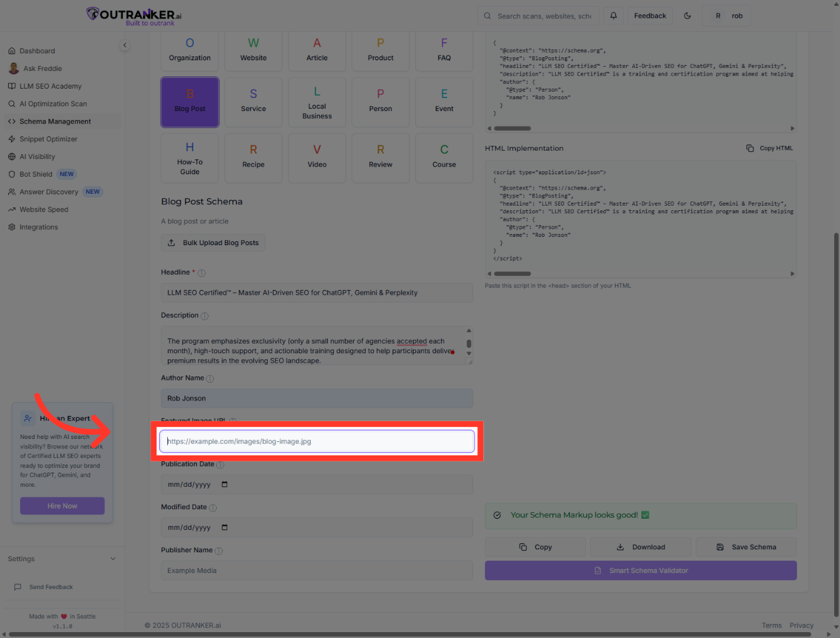Click HTML Implementation horizontal scrollbar
This screenshot has height=638, width=840.
[513, 274]
